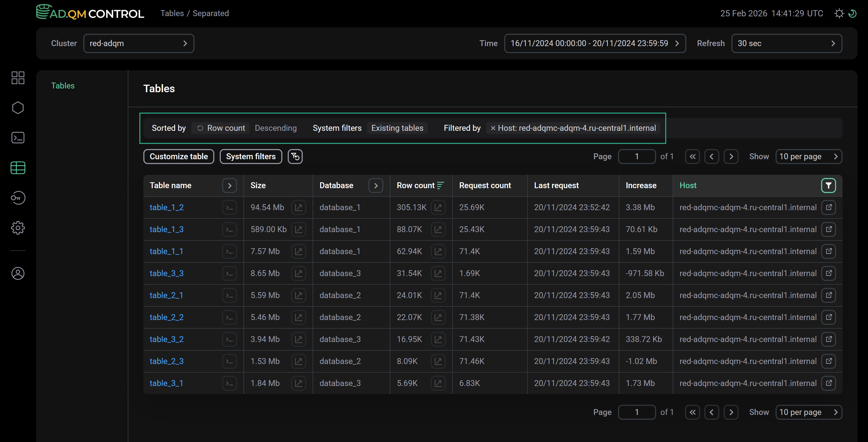Open the table_3_2 link
Viewport: 868px width, 442px height.
point(166,339)
